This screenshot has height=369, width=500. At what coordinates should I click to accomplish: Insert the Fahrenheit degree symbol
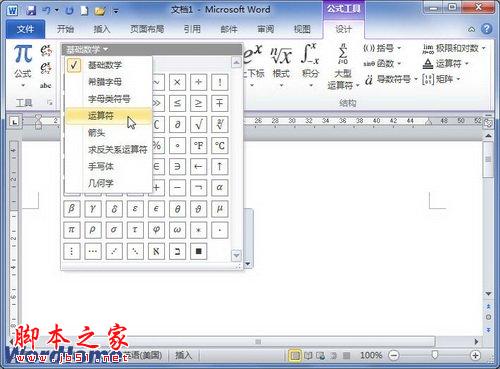(198, 145)
